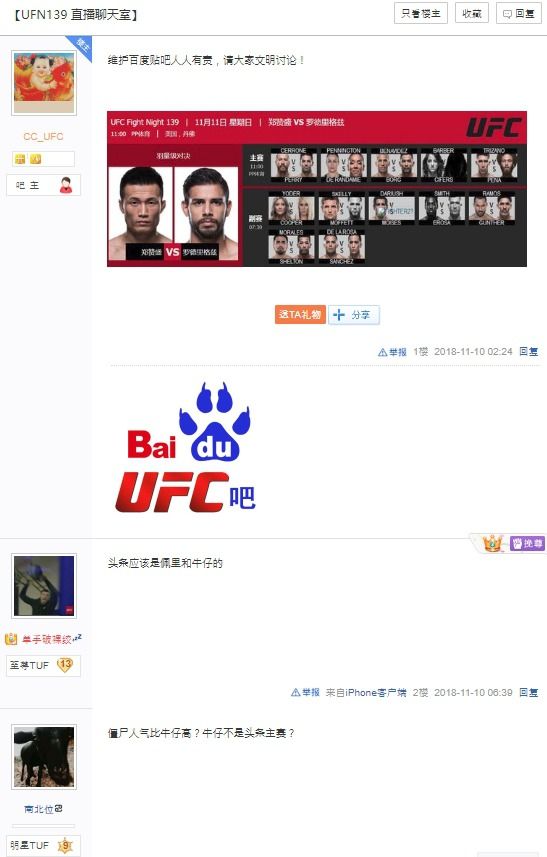Click 送TA礼物 gift button
Viewport: 547px width, 857px height.
300,314
